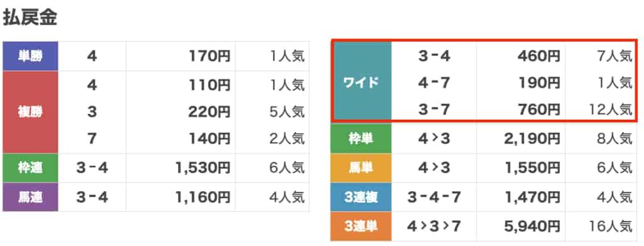644x246 pixels.
Task: Click the 払戻金 heading
Action: point(30,18)
